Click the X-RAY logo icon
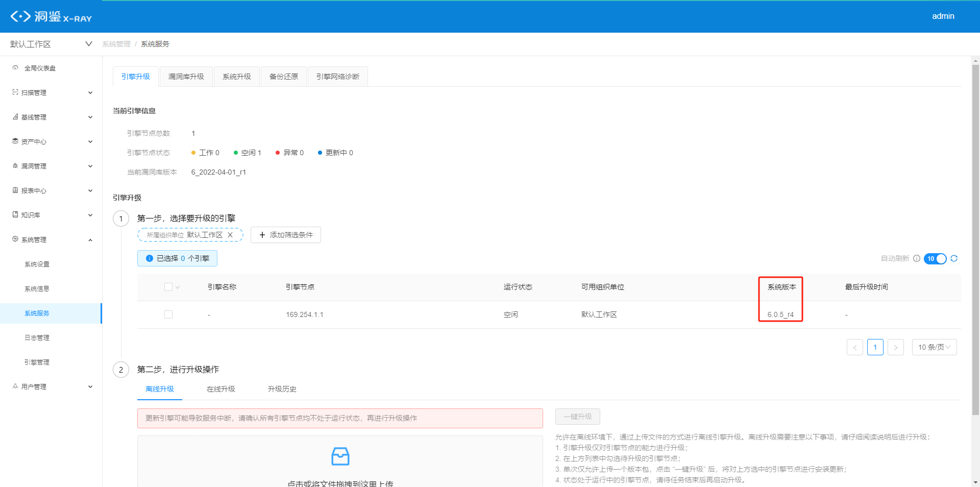 [x=20, y=16]
